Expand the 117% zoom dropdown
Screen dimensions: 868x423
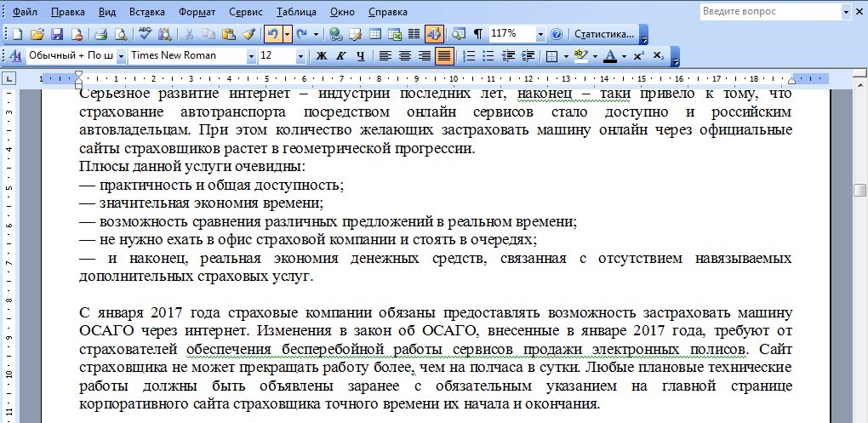tap(540, 34)
